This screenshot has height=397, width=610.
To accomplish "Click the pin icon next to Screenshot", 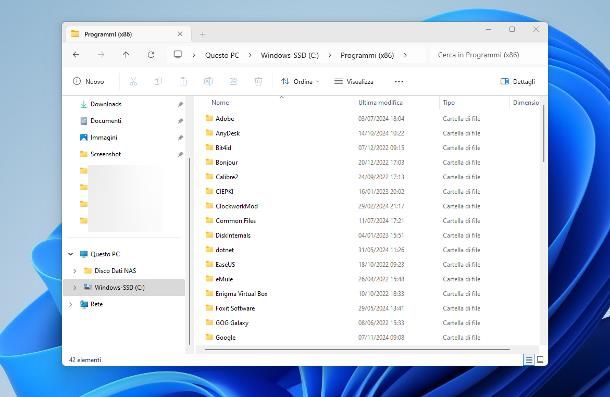I will point(180,155).
